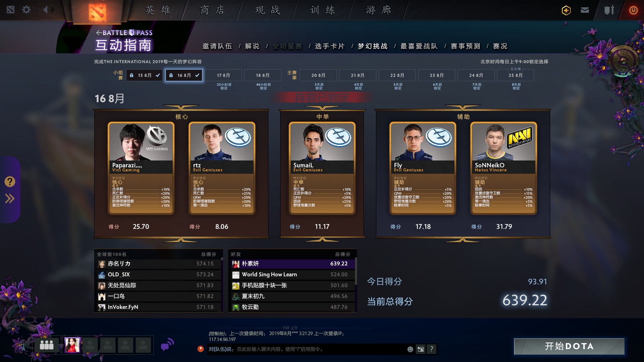Open the armory icon in the top bar
This screenshot has width=644, height=362.
pos(609,10)
